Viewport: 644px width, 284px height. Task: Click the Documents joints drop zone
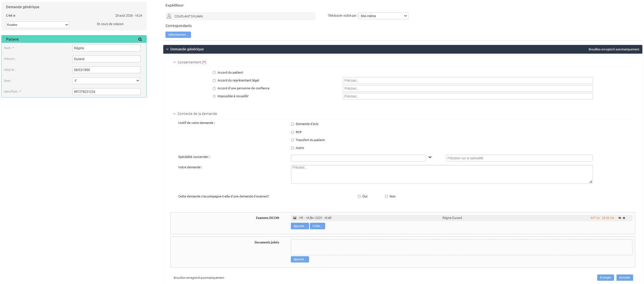tap(461, 247)
